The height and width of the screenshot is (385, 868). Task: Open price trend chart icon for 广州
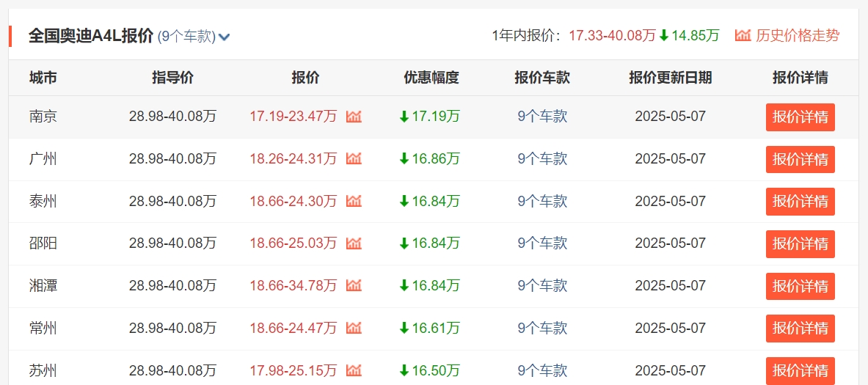click(x=354, y=158)
